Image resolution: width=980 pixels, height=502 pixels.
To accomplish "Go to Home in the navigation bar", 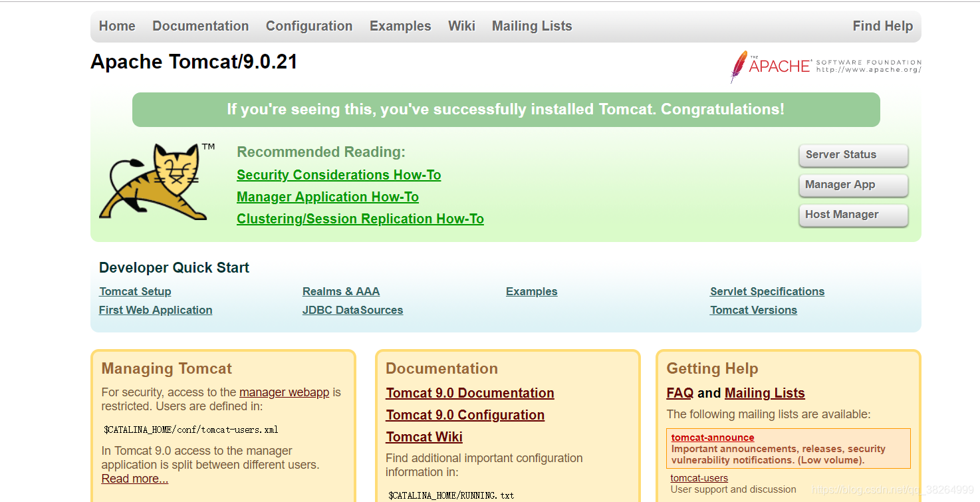I will (x=117, y=26).
